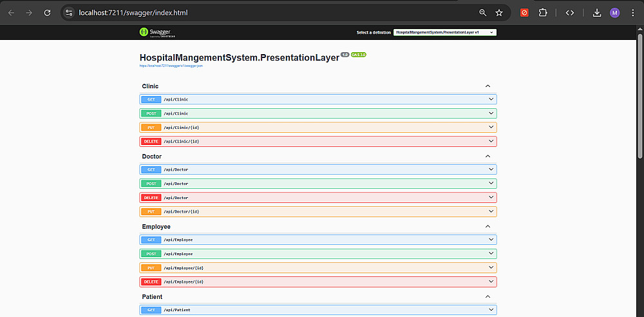Open the browser Downloads icon
The height and width of the screenshot is (317, 644).
(x=597, y=13)
